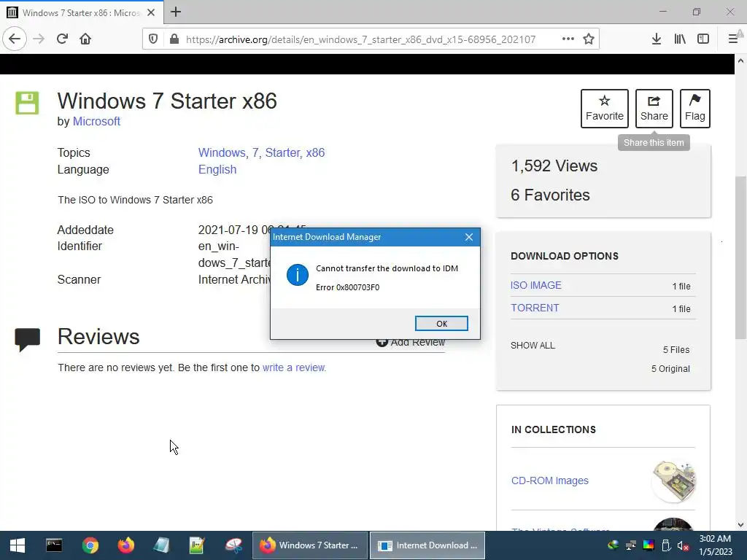The image size is (747, 560).
Task: Open the Firefox library icon
Action: pyautogui.click(x=680, y=39)
